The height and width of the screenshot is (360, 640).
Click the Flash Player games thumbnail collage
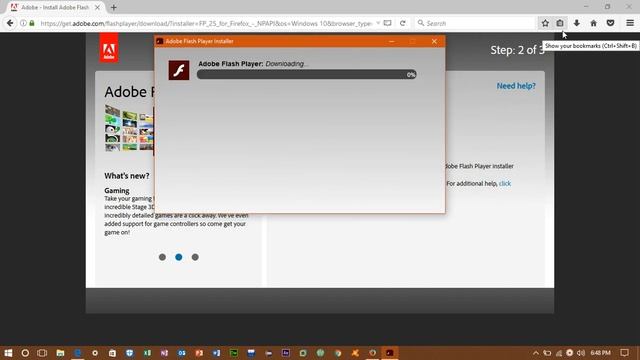coord(129,128)
